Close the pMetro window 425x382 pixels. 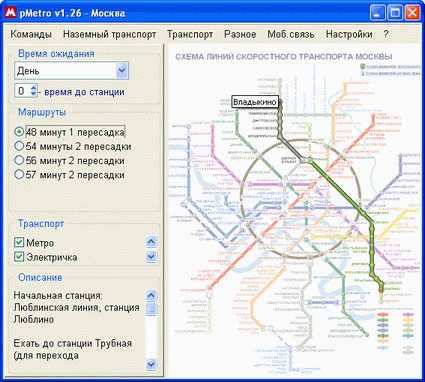tap(412, 13)
